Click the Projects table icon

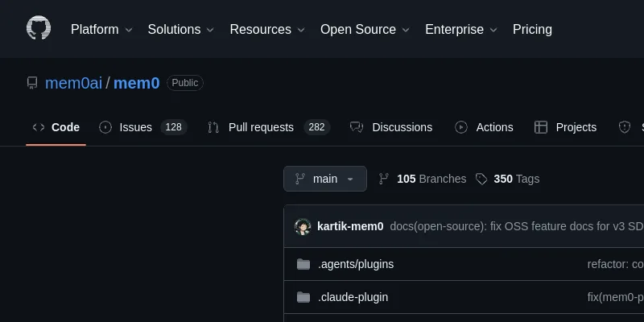pyautogui.click(x=541, y=127)
